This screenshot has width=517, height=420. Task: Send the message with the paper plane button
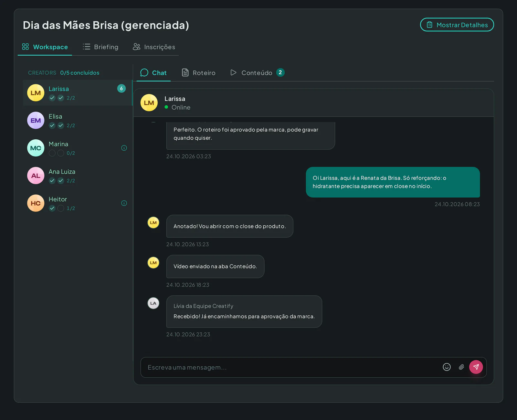click(476, 367)
